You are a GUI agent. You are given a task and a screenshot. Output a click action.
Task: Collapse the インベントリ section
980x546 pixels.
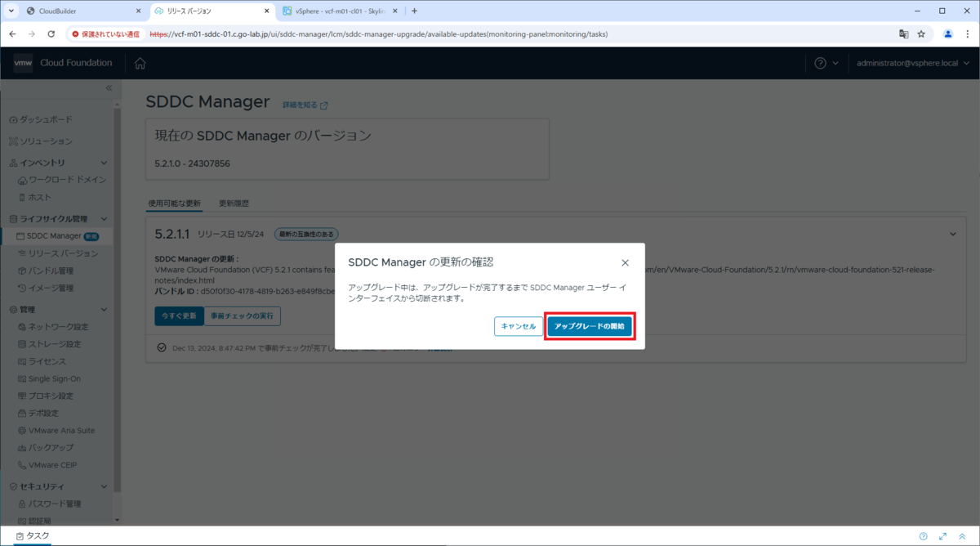pyautogui.click(x=104, y=163)
